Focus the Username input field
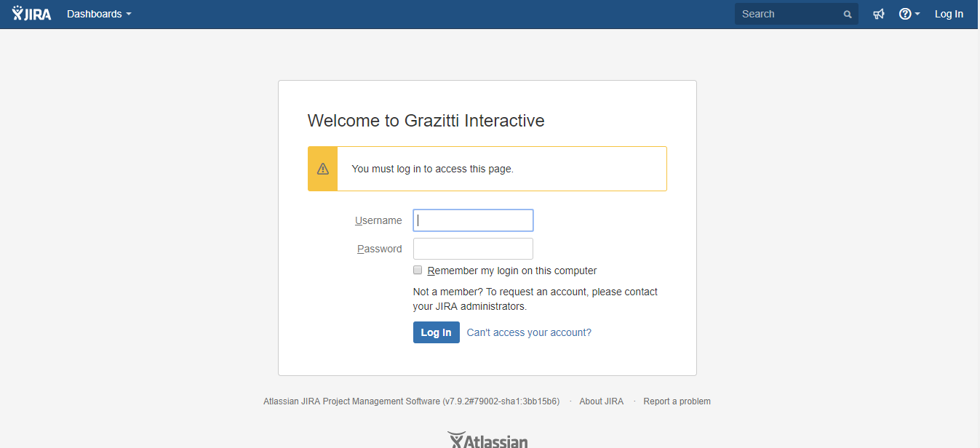 tap(473, 220)
